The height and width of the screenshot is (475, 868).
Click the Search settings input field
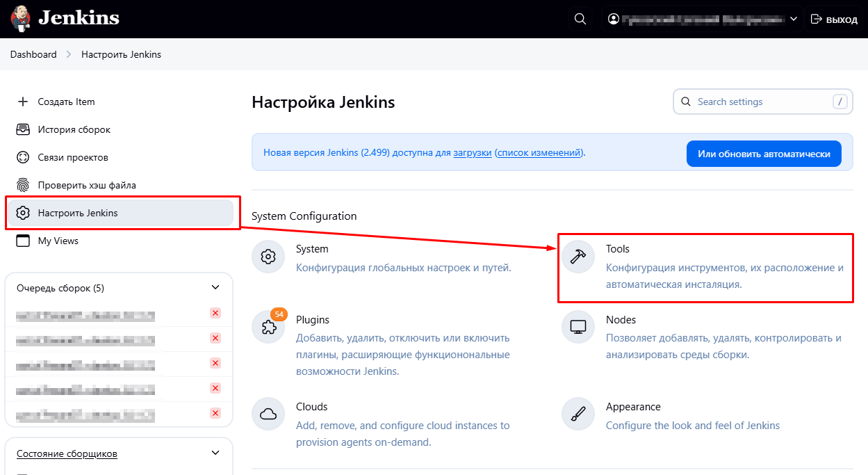pos(761,102)
